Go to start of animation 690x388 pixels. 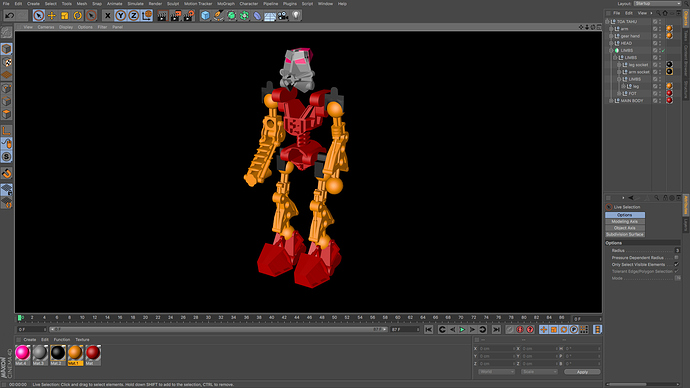(428, 329)
